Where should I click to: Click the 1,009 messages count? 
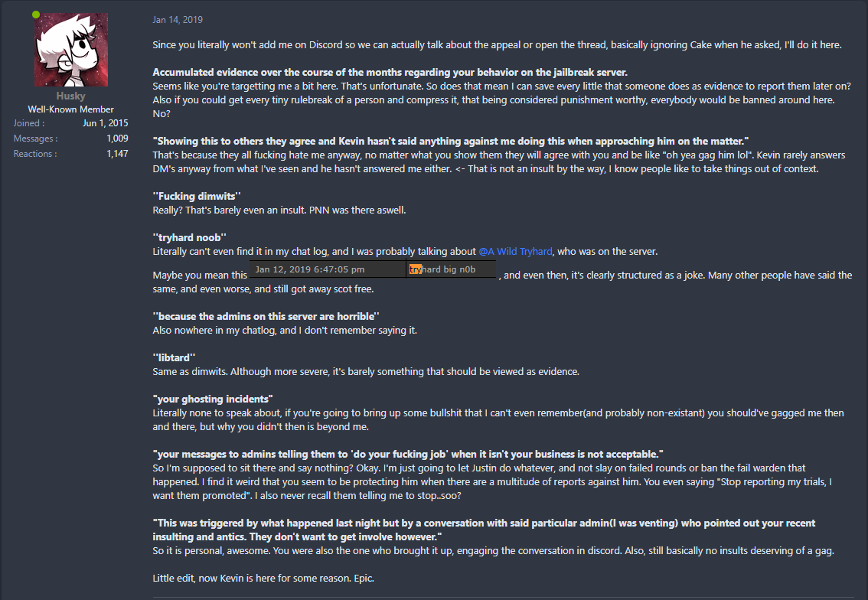117,139
